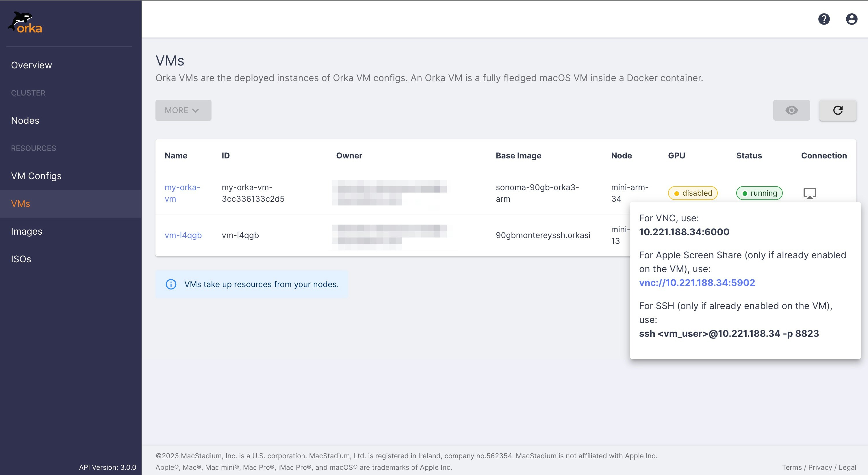Click my-orka-vm connection screen icon
Image resolution: width=868 pixels, height=475 pixels.
coord(809,193)
